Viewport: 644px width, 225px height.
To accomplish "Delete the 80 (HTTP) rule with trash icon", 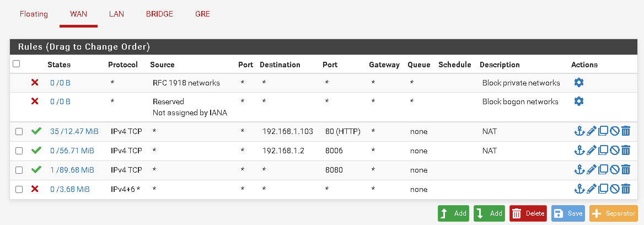I will 625,131.
